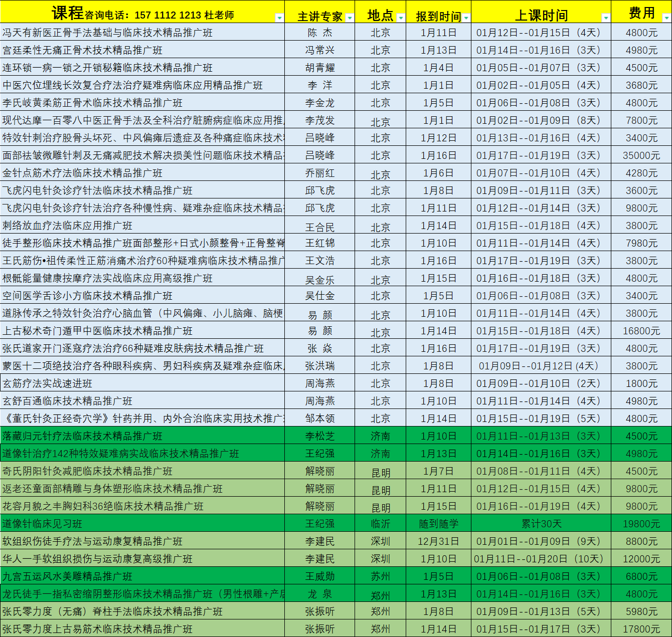Open the 报到时间 filter dropdown arrow
The image size is (672, 637).
tap(466, 18)
